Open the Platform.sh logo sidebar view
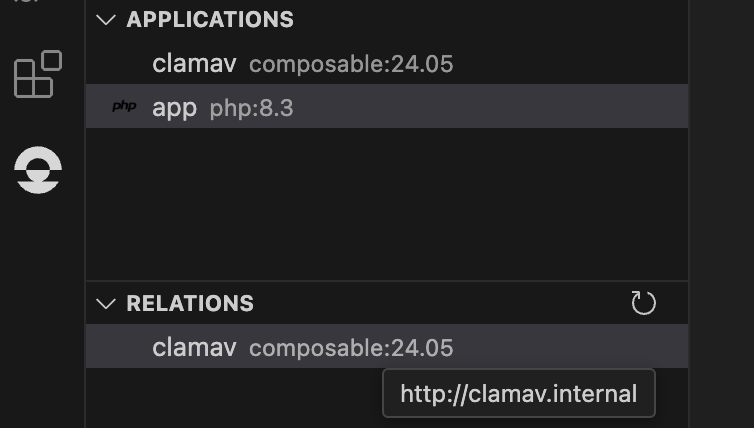Image resolution: width=754 pixels, height=428 pixels. pyautogui.click(x=38, y=170)
